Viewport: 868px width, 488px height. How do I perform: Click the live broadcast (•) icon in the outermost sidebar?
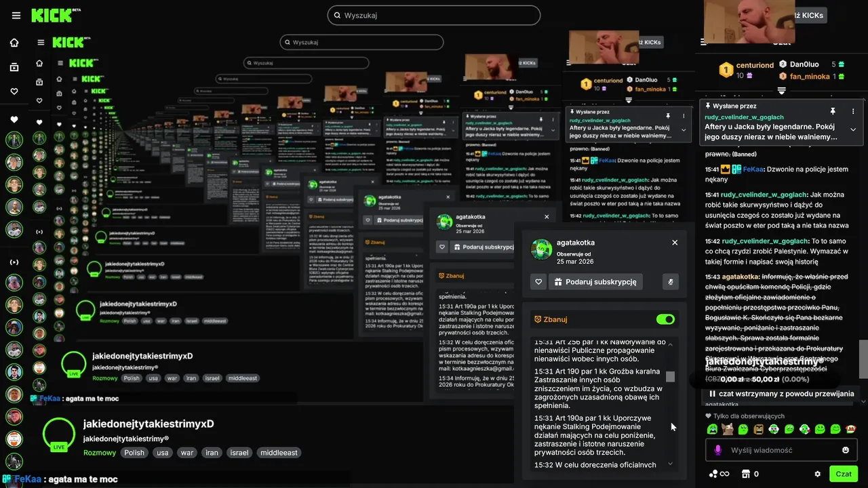[14, 262]
